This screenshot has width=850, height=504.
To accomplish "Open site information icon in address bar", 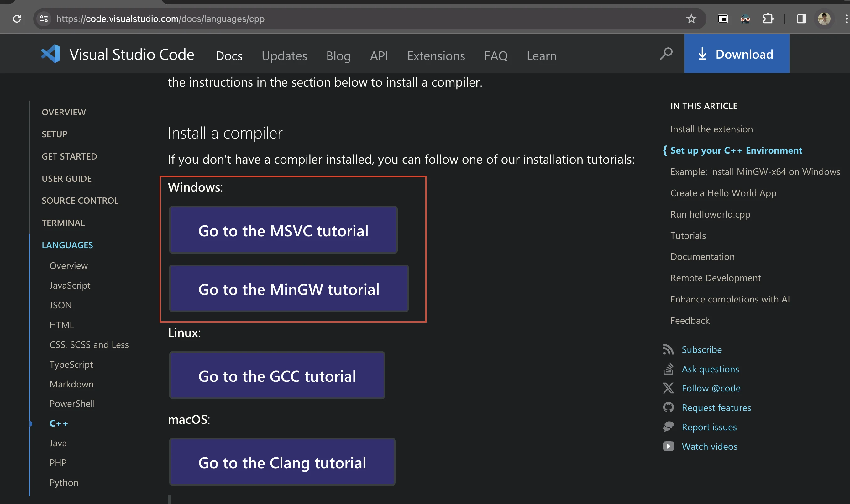I will click(44, 19).
